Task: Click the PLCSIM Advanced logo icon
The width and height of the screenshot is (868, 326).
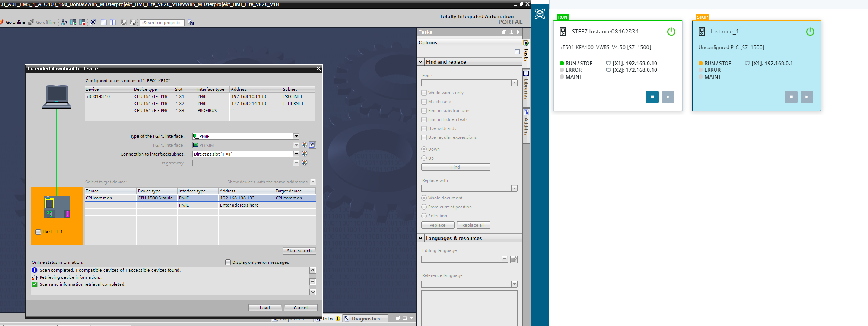Action: (540, 14)
